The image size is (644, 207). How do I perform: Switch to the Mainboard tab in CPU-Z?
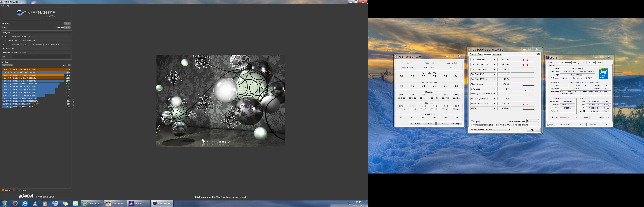click(566, 63)
